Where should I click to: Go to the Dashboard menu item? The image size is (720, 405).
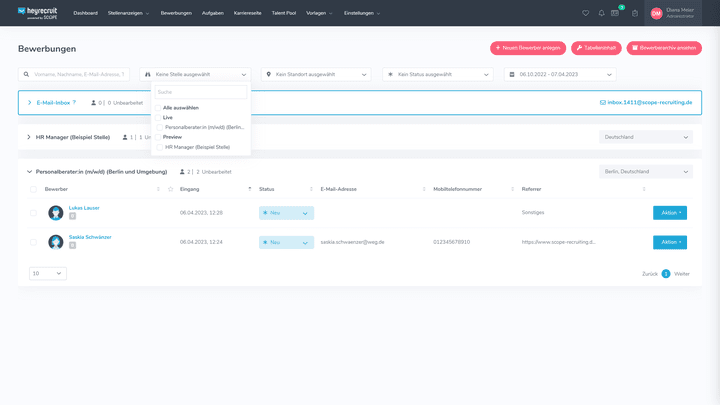[85, 13]
